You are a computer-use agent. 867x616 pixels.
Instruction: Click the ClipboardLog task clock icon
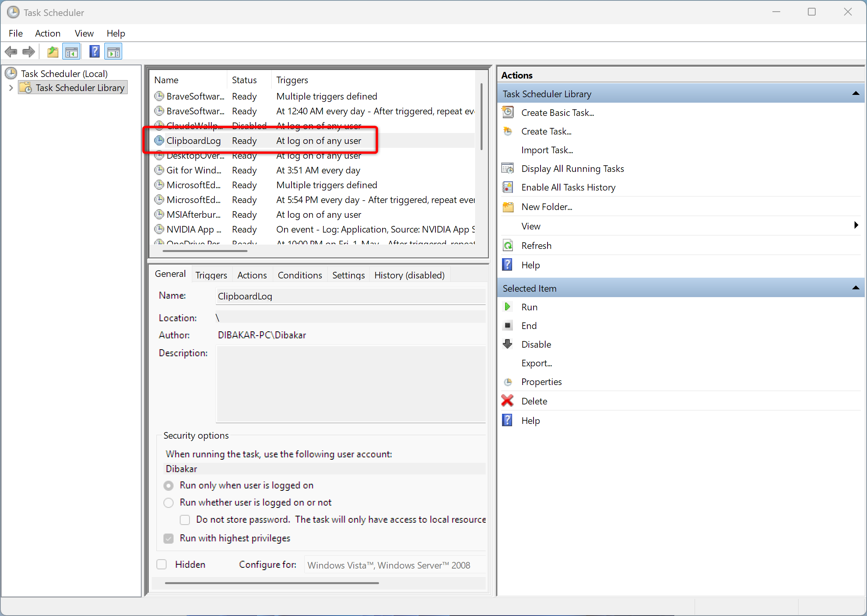pyautogui.click(x=159, y=140)
